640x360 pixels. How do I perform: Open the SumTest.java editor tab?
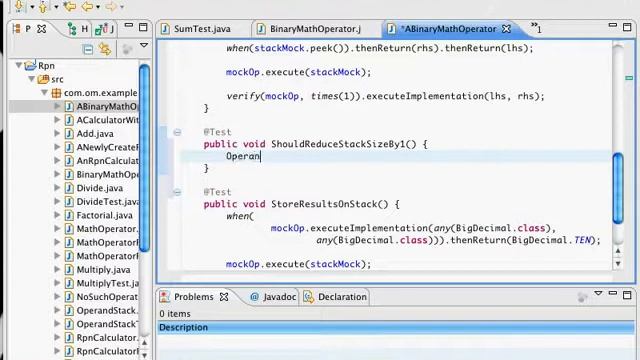pyautogui.click(x=202, y=29)
